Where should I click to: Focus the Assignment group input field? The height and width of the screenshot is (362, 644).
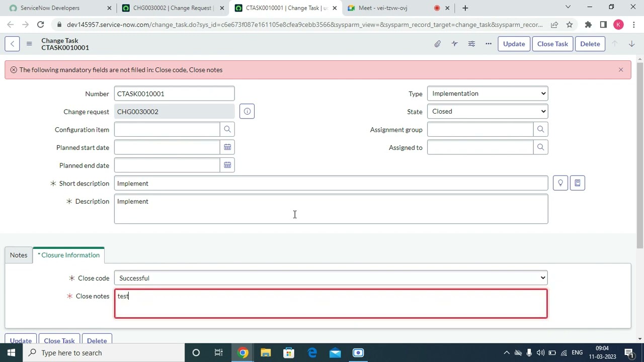tap(480, 130)
